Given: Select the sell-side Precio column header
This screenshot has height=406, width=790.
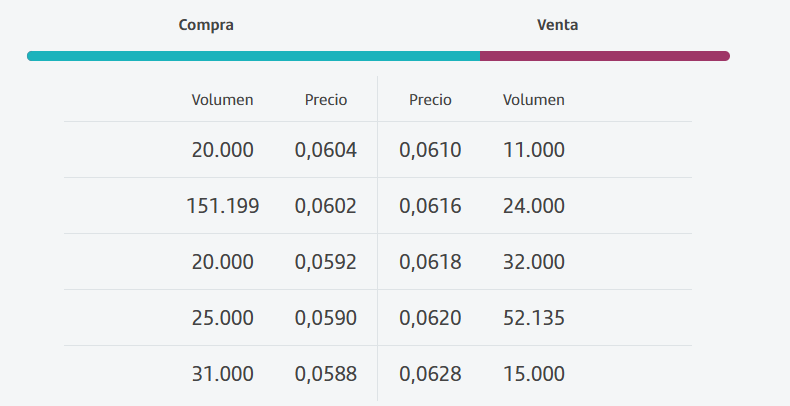Looking at the screenshot, I should point(430,100).
